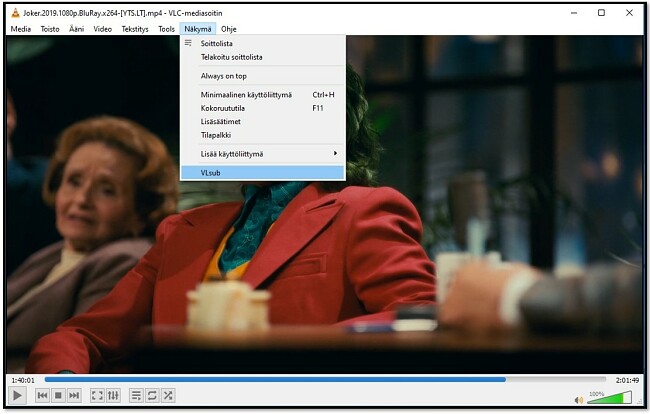Toggle the playlist icon in toolbar
This screenshot has width=650, height=414.
136,395
